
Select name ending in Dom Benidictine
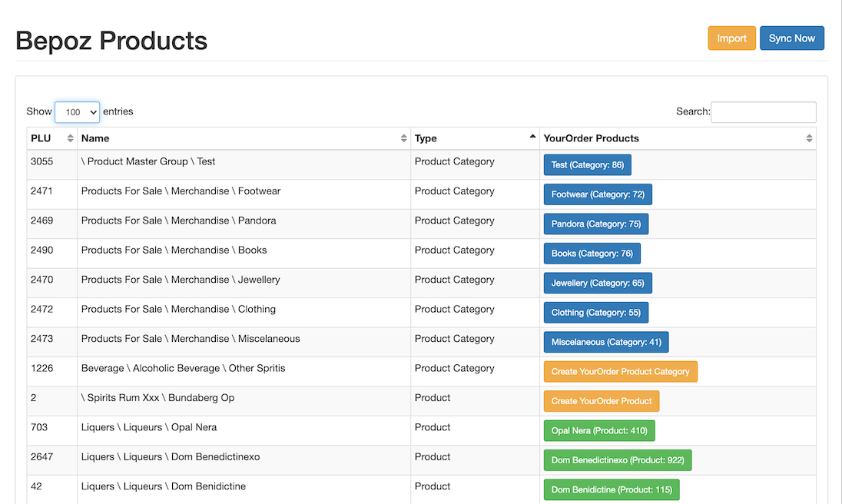coord(163,486)
